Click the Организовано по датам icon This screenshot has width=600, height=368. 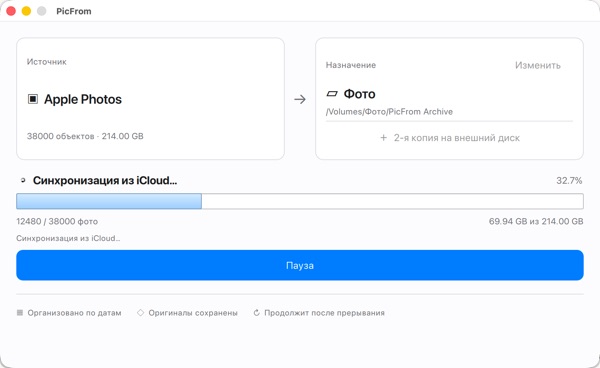click(x=20, y=313)
